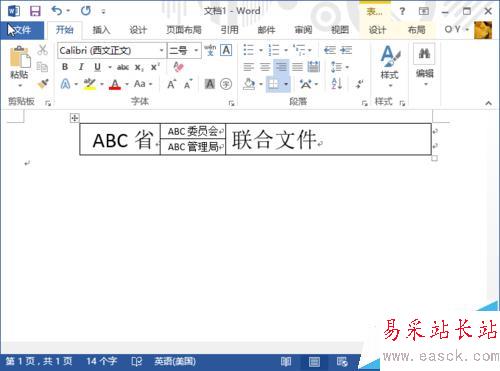Decrease font size with the shrink icon
Viewport: 500px width, 371px height.
coord(188,84)
